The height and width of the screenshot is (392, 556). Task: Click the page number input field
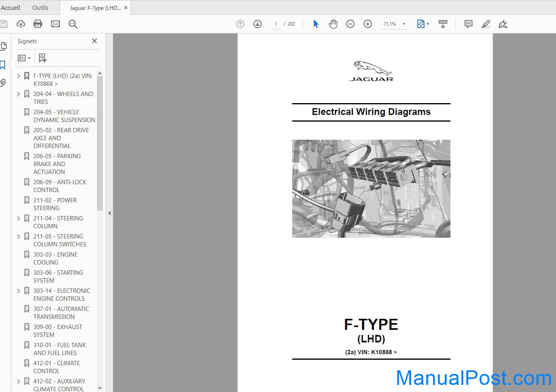click(x=276, y=24)
